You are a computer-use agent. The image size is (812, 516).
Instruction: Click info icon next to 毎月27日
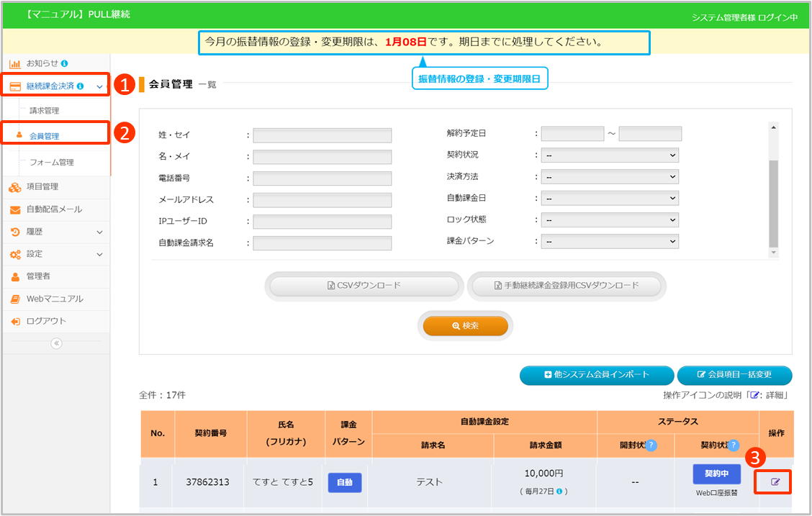coord(559,492)
